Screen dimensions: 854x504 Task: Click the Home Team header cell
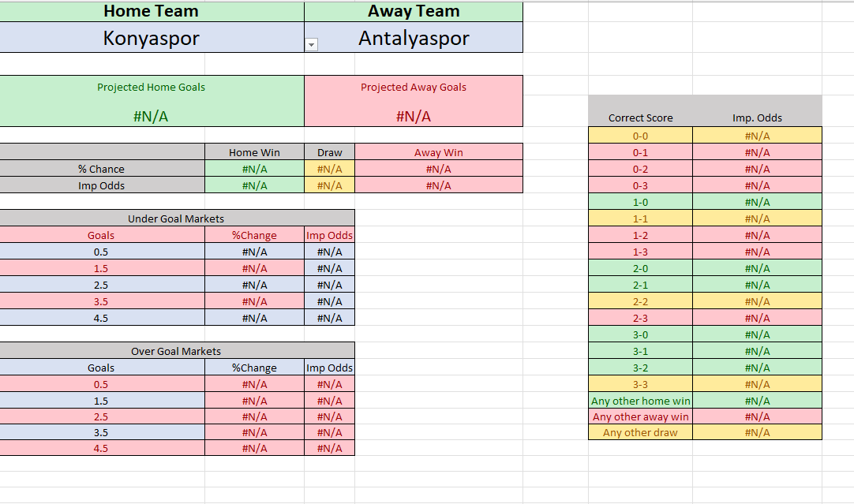[151, 11]
